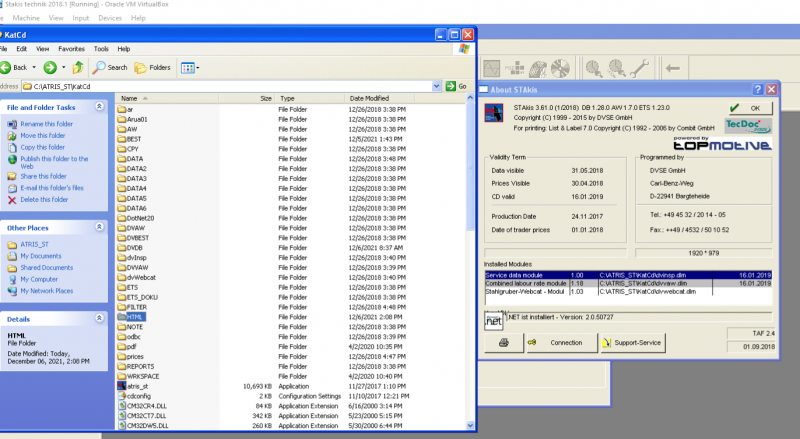Open the File menu in KatCd
The width and height of the screenshot is (800, 439).
[x=4, y=49]
